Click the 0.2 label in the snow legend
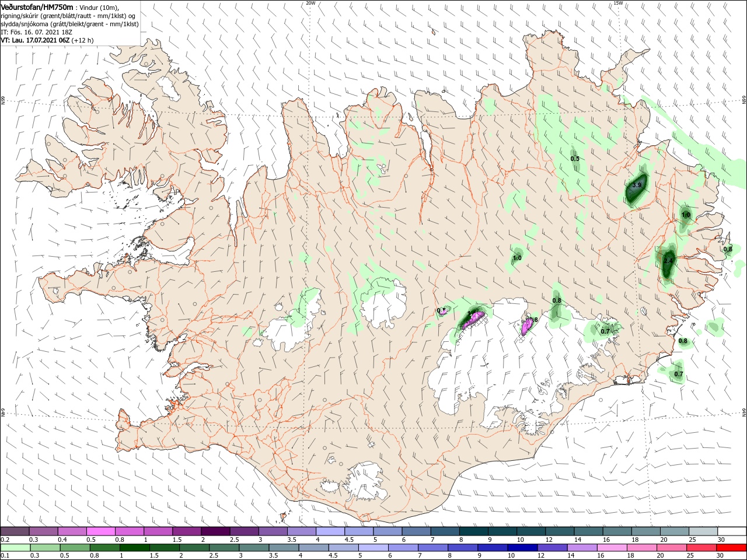The height and width of the screenshot is (560, 747). click(5, 540)
